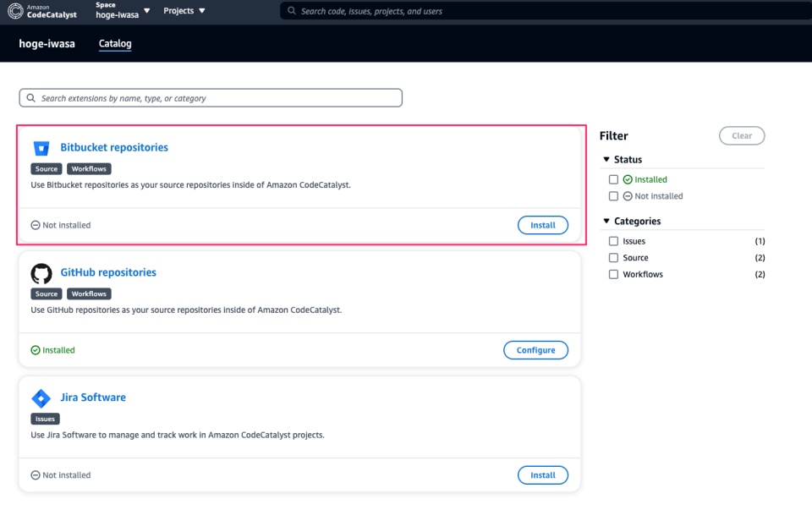Install the Bitbucket repositories extension
The width and height of the screenshot is (812, 532).
click(x=542, y=225)
